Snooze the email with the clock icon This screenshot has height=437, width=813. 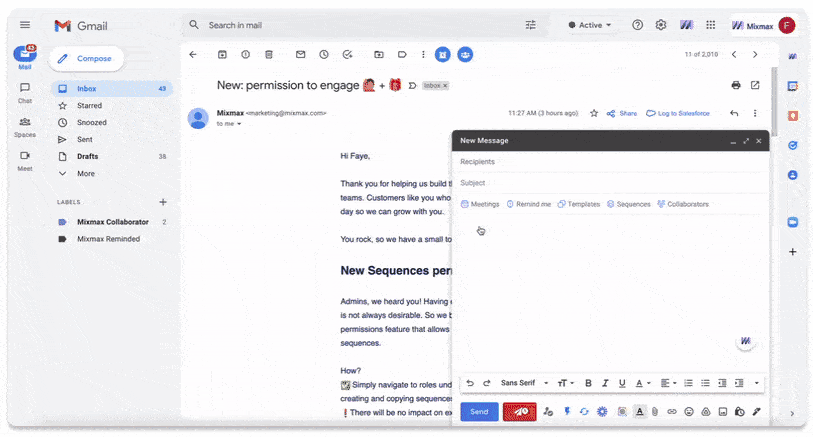point(324,54)
